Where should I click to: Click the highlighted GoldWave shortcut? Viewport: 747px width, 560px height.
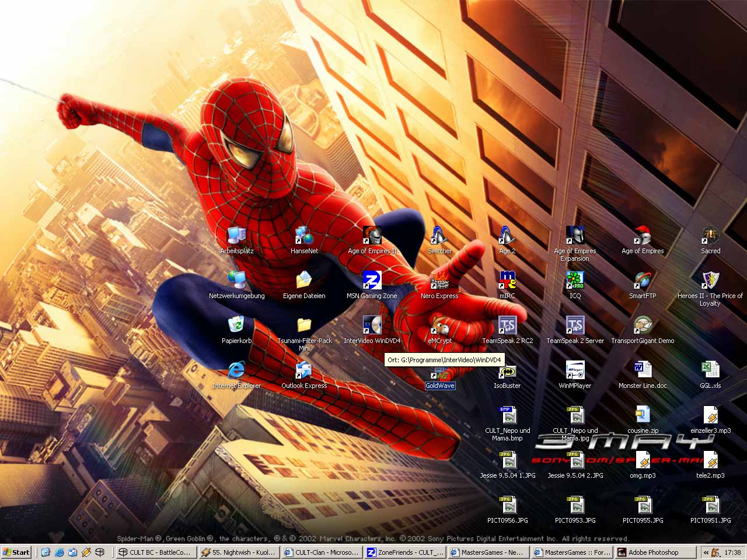439,379
